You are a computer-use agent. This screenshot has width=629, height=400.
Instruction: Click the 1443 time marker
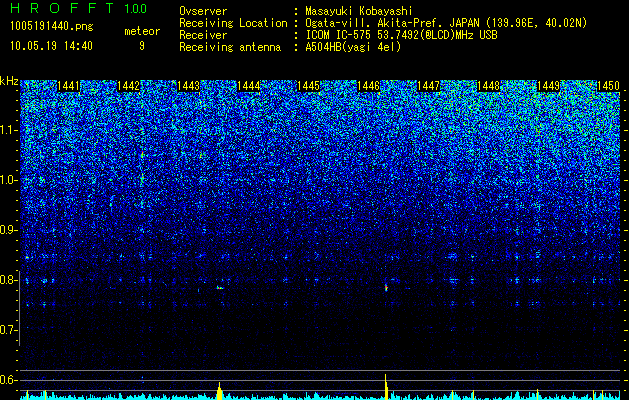click(x=188, y=86)
